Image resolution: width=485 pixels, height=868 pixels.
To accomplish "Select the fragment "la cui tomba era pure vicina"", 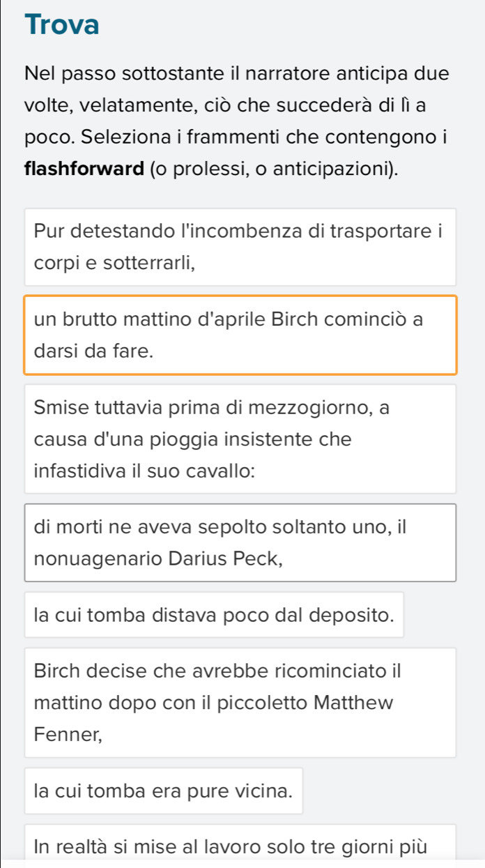I will click(164, 791).
